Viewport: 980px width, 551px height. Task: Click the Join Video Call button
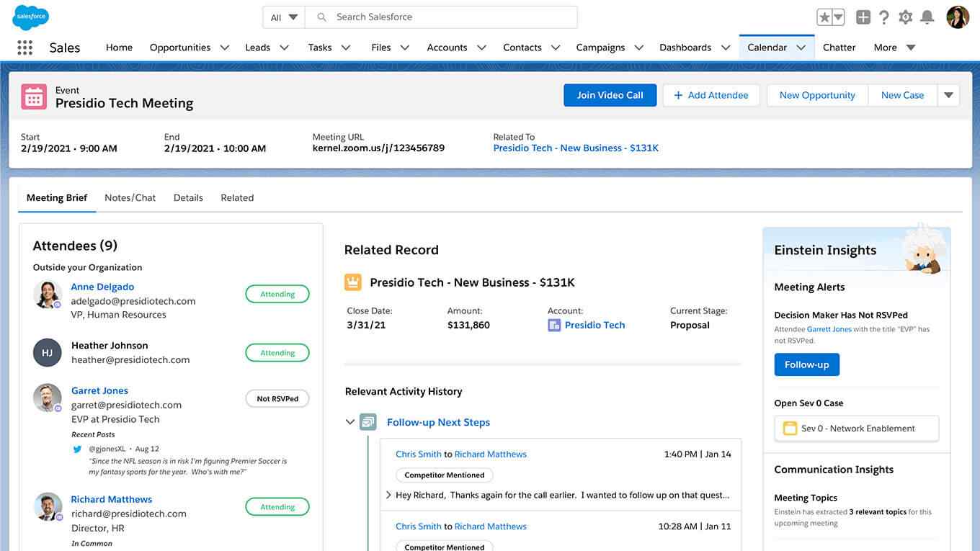click(x=610, y=95)
